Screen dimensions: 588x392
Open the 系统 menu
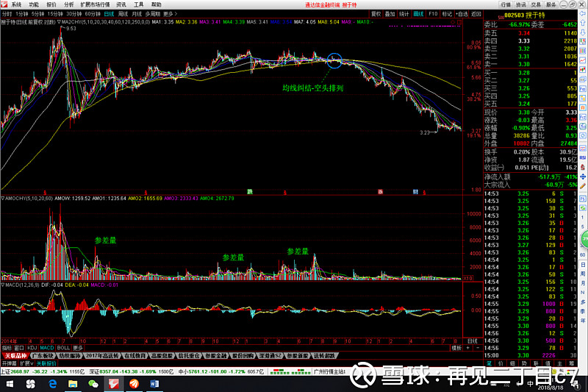[x=16, y=4]
